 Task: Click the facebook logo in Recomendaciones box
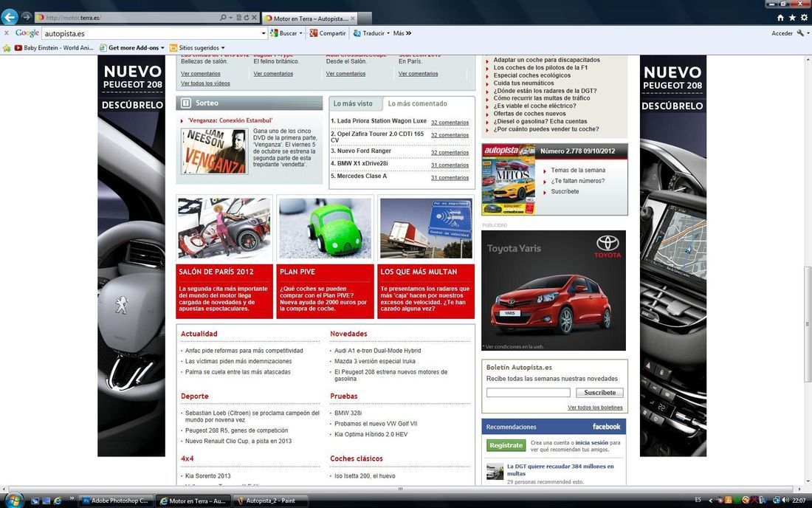pos(606,427)
